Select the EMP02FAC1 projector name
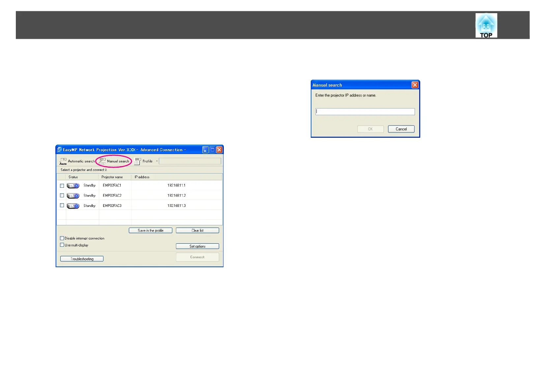 pyautogui.click(x=112, y=185)
